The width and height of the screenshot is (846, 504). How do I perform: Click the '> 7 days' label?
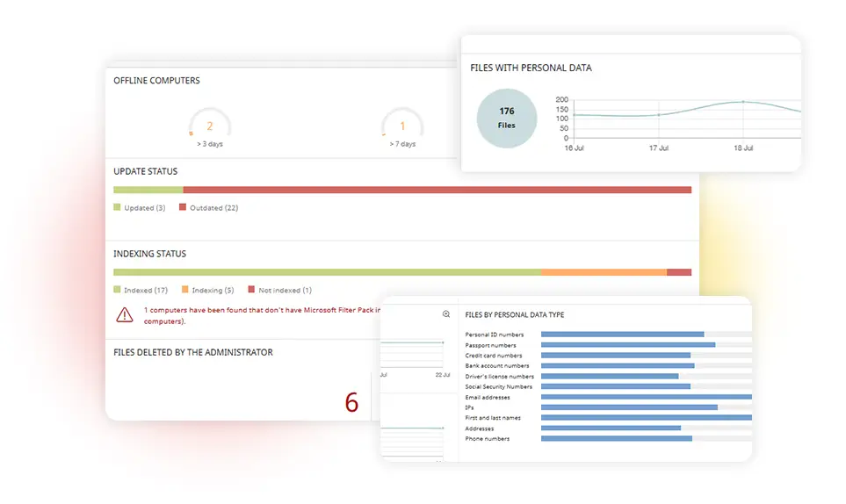coord(402,144)
